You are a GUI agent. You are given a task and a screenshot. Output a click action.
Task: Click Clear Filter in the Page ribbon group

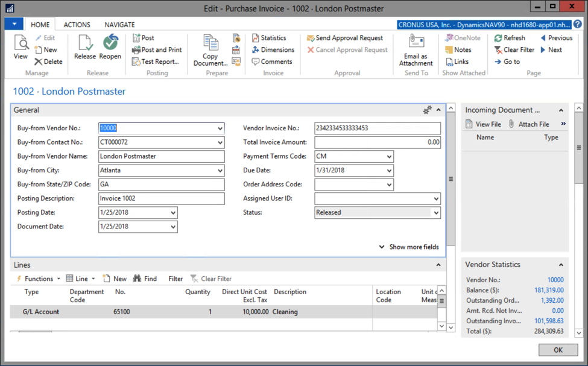(x=514, y=49)
